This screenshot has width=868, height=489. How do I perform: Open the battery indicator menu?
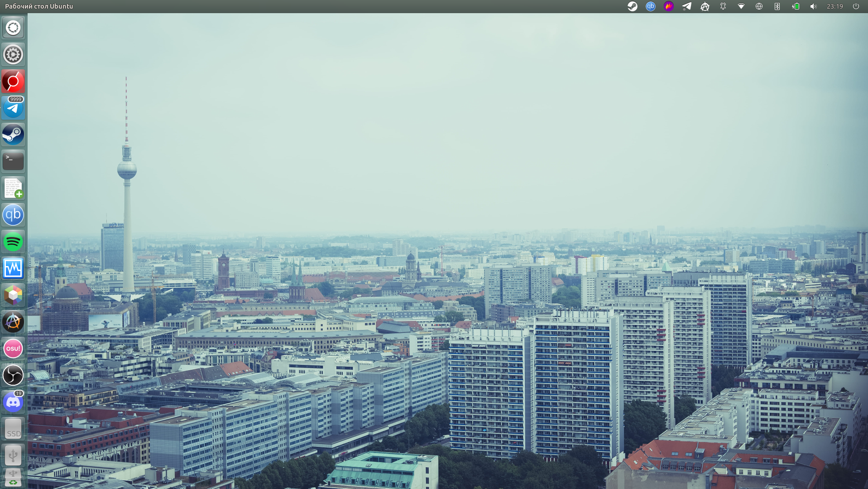(796, 6)
